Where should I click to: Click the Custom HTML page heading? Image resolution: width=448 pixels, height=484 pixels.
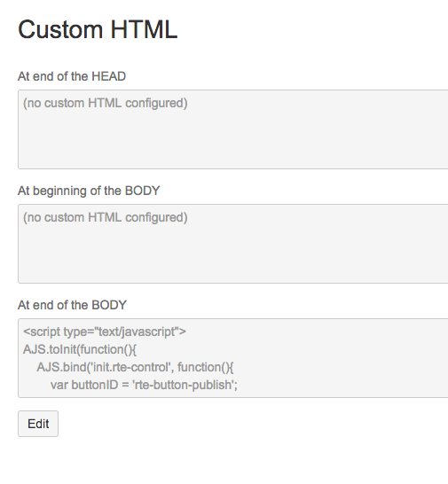click(x=98, y=29)
